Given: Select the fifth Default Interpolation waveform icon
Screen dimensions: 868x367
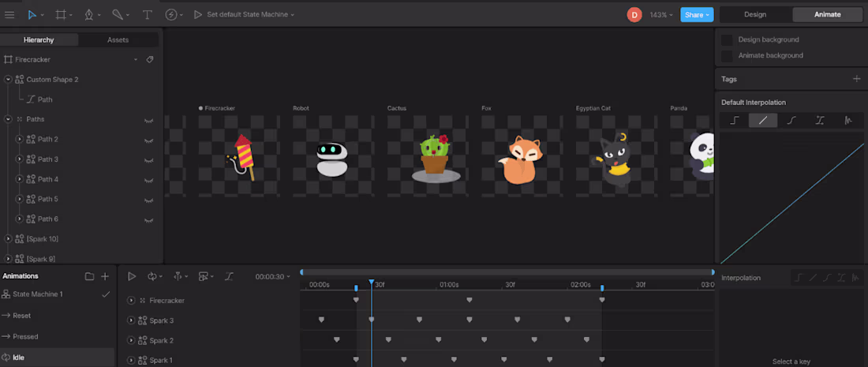Looking at the screenshot, I should click(848, 120).
